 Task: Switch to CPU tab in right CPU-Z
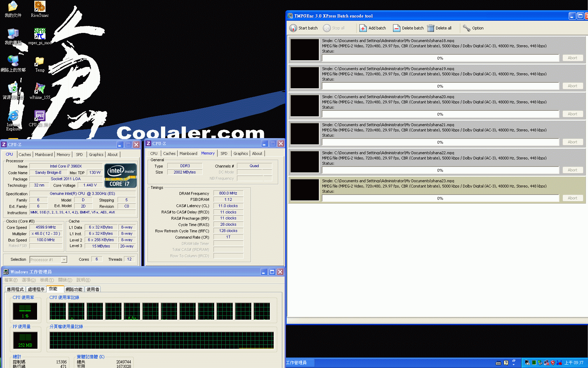click(x=154, y=154)
